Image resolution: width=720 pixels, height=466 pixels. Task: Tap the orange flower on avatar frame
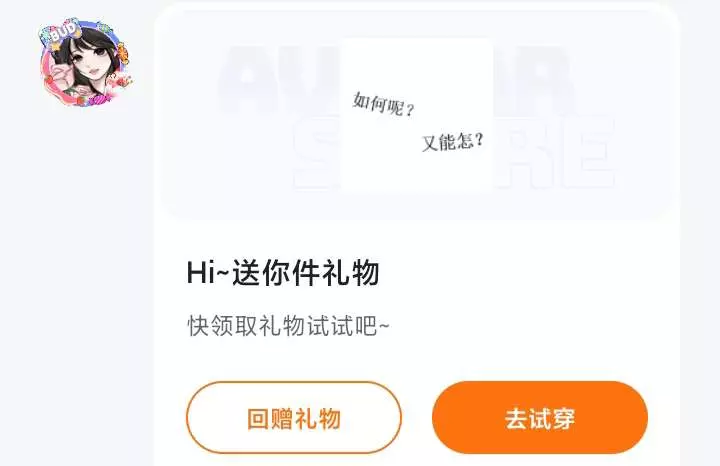click(x=122, y=53)
